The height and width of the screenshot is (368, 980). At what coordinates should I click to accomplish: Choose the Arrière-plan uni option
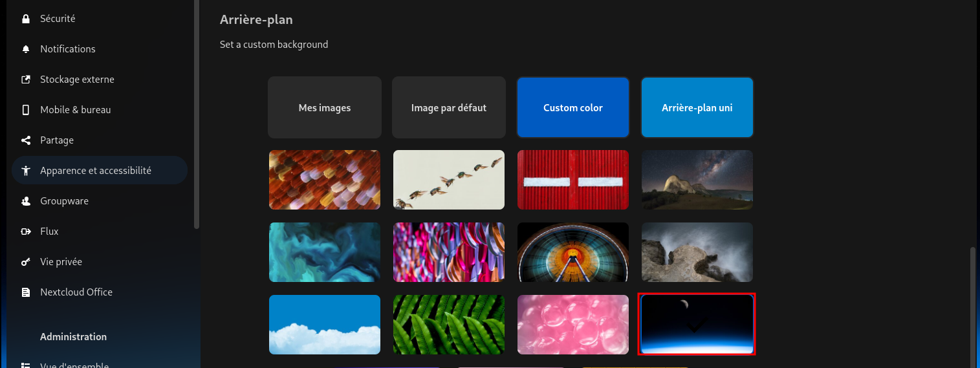[x=697, y=108]
